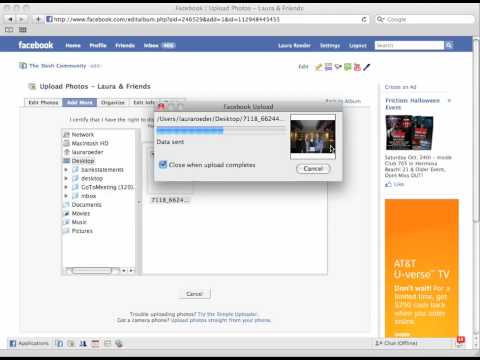480x360 pixels.
Task: Click Back to Album link
Action: click(x=343, y=101)
